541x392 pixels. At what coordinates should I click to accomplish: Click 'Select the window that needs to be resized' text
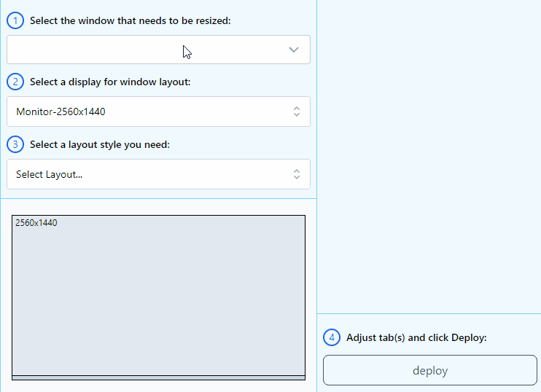(x=130, y=20)
